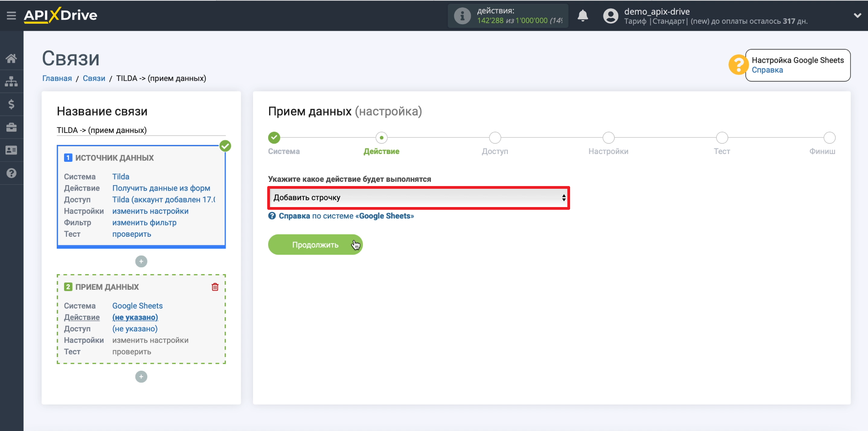Expand the account menu chevron in the header
The width and height of the screenshot is (868, 431).
coord(857,16)
